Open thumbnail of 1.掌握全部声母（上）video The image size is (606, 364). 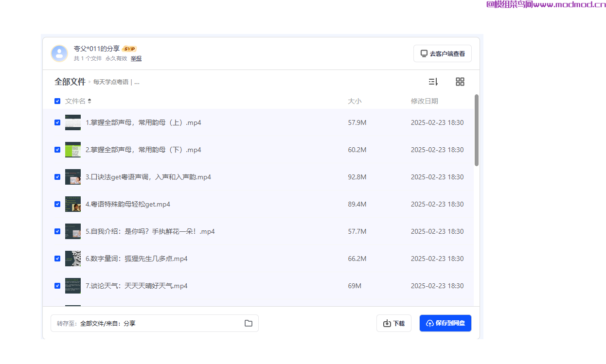(x=73, y=122)
